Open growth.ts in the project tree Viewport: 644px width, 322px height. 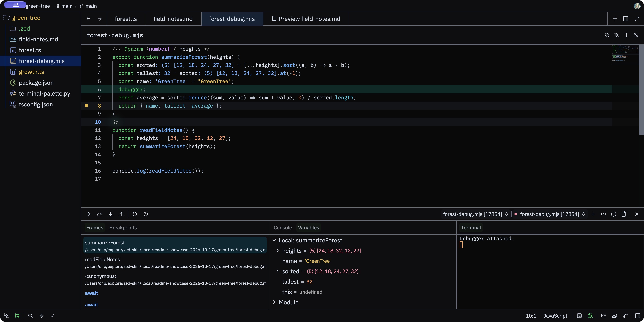point(41,72)
